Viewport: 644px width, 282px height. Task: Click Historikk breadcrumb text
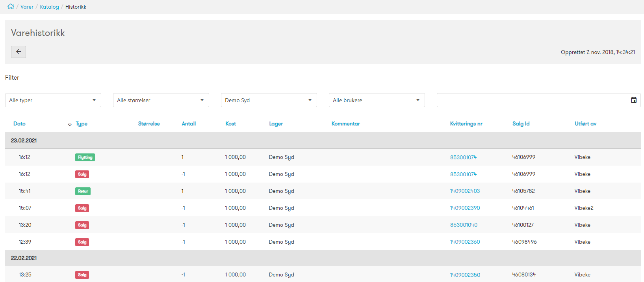tap(76, 7)
